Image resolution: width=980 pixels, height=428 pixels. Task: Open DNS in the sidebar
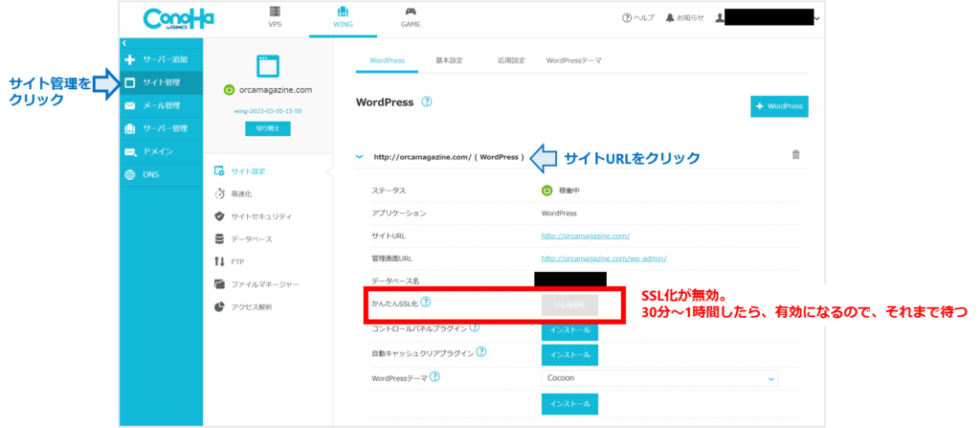point(161,174)
